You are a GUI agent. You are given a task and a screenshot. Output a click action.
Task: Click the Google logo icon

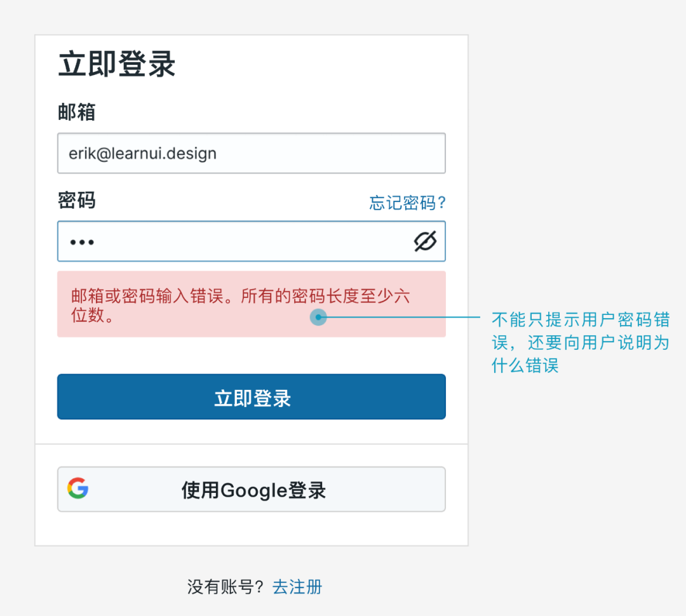[x=78, y=488]
